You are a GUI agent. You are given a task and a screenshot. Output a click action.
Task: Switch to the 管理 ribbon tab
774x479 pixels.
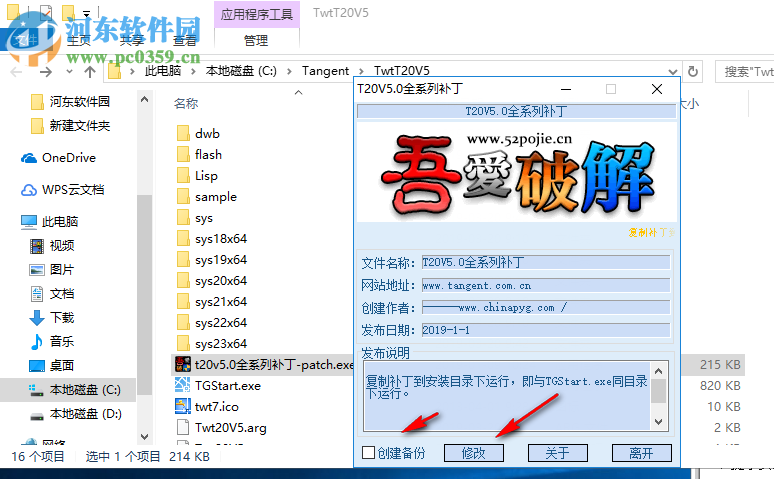pyautogui.click(x=256, y=40)
